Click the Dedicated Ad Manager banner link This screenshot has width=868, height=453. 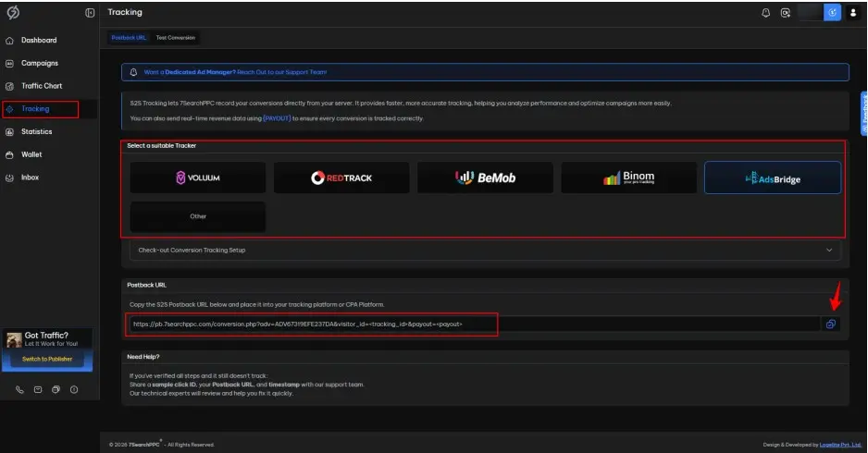click(235, 72)
